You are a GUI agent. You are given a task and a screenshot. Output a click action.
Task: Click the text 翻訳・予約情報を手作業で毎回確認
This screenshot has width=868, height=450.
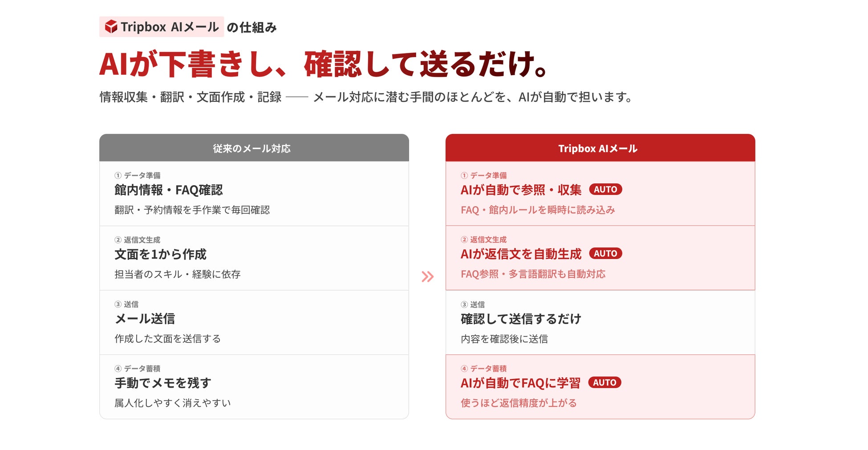192,210
